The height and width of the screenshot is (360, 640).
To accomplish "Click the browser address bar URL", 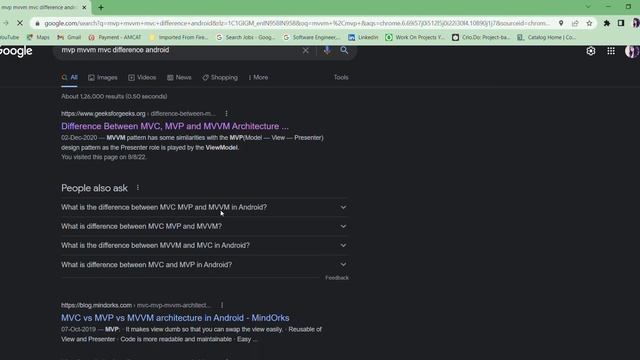I will 297,23.
